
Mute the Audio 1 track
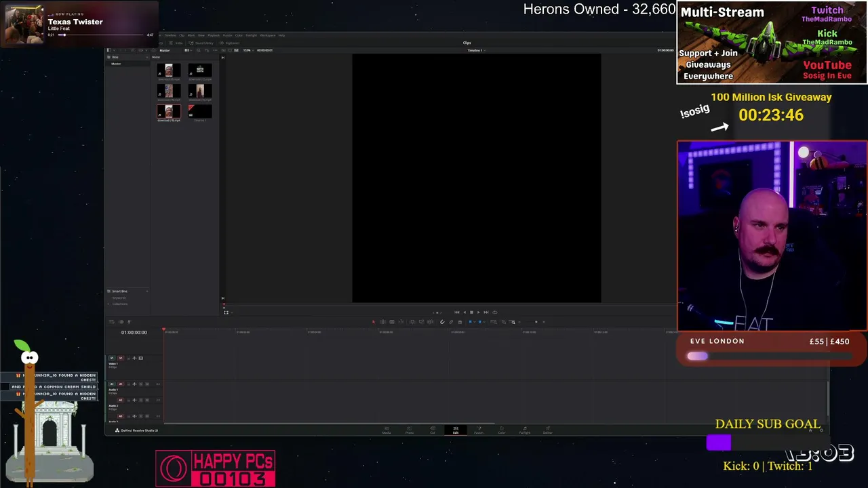(x=146, y=384)
